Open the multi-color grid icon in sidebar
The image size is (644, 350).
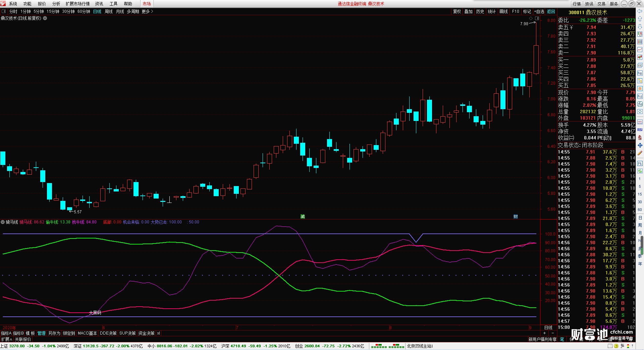(640, 42)
